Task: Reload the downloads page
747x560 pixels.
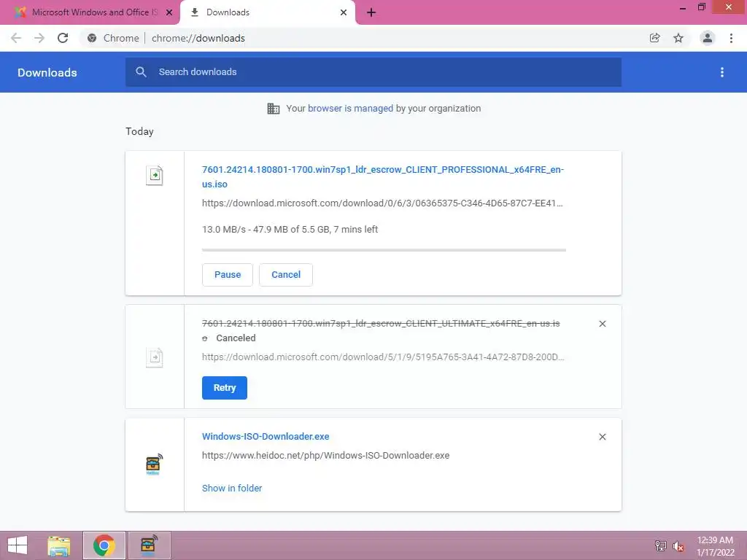Action: (63, 38)
